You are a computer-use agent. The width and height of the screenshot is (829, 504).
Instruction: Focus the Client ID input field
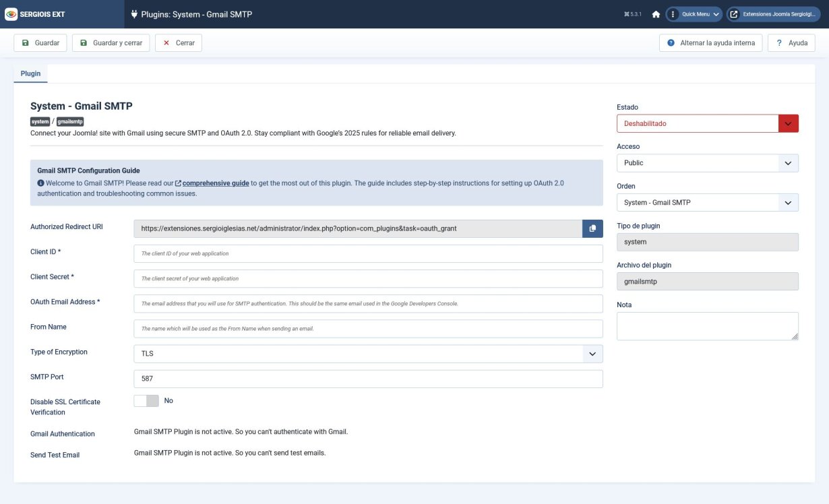[368, 253]
